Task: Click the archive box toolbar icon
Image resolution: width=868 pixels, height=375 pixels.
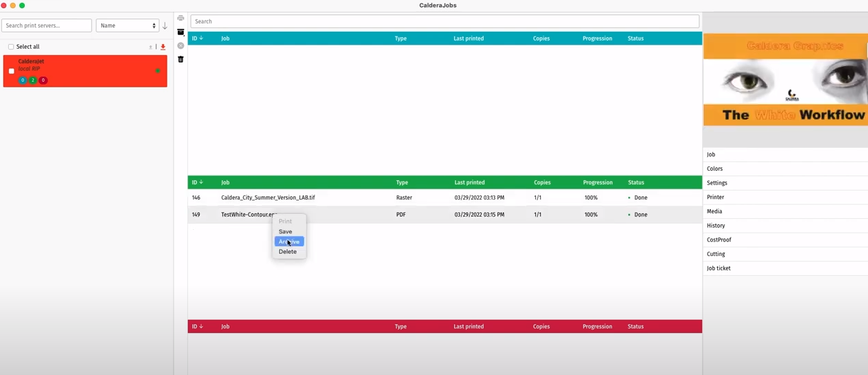Action: pyautogui.click(x=180, y=32)
